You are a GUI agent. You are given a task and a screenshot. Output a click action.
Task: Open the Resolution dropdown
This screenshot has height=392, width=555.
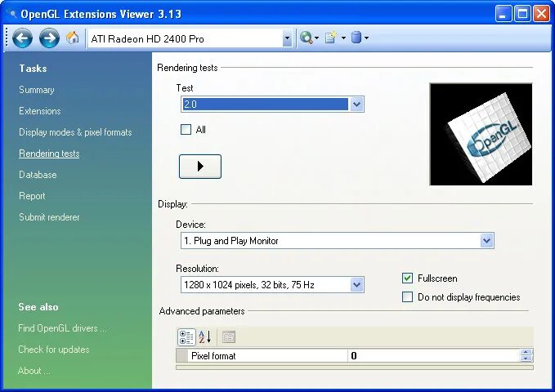[356, 285]
